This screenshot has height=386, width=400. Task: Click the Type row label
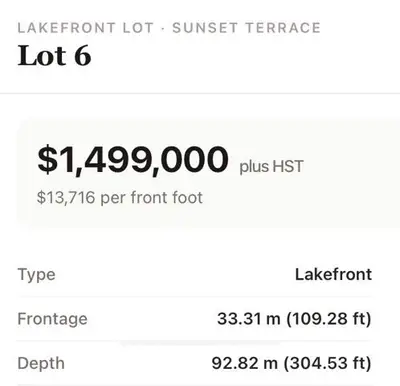36,275
